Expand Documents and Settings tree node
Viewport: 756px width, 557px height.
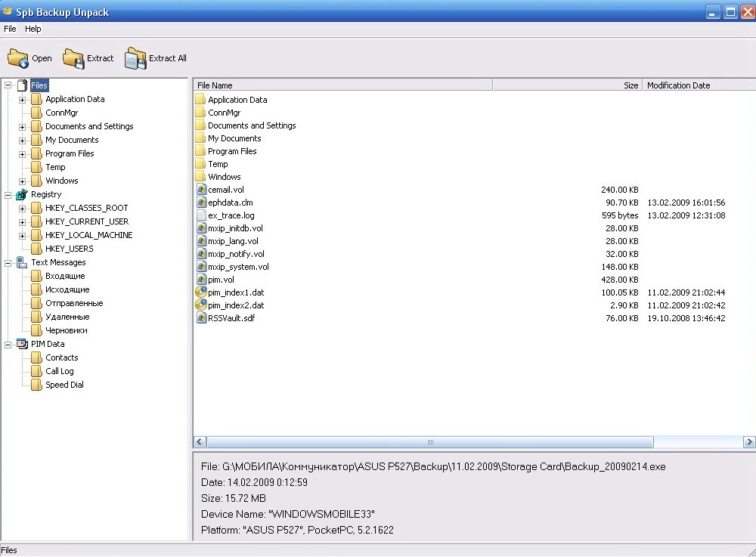[22, 127]
